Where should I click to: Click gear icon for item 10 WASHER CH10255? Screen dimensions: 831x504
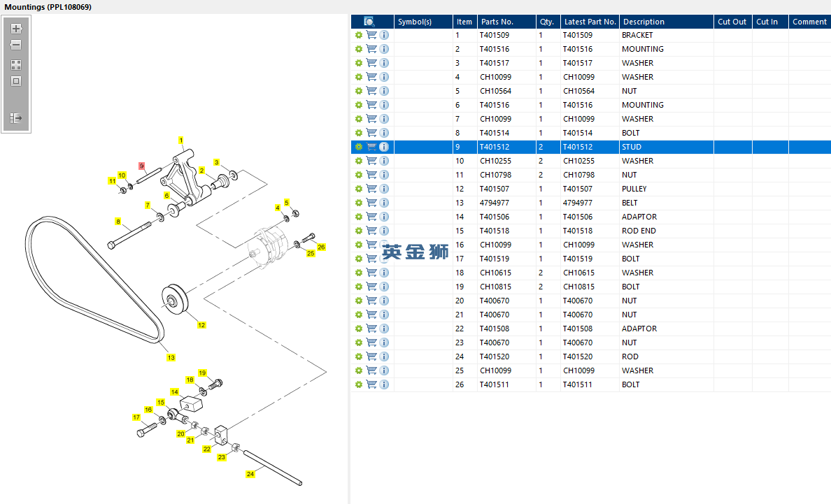coord(359,161)
